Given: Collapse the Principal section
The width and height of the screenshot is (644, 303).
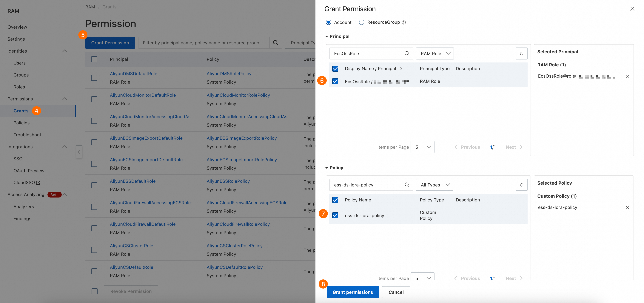Looking at the screenshot, I should 326,36.
